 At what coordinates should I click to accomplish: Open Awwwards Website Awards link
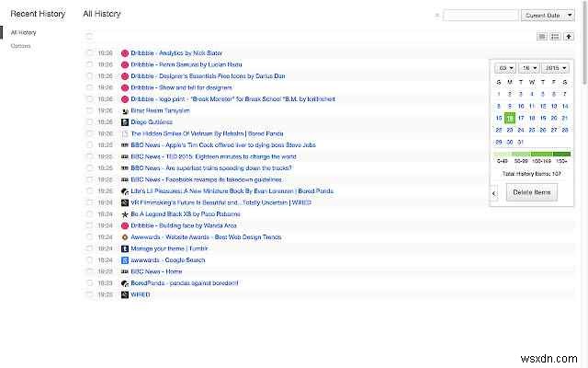(206, 237)
